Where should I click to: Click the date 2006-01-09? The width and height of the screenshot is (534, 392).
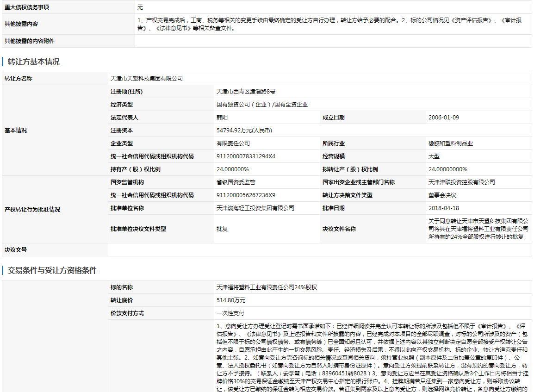pyautogui.click(x=444, y=117)
